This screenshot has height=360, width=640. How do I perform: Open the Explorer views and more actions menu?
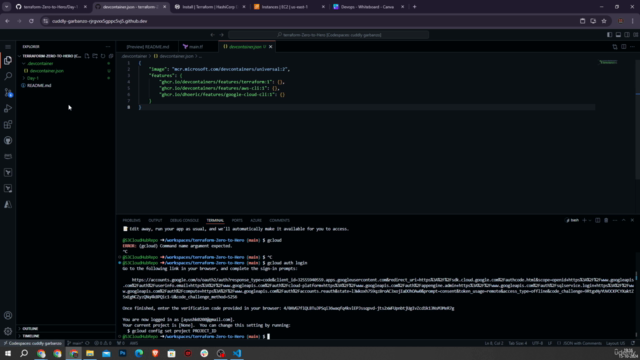coord(108,47)
